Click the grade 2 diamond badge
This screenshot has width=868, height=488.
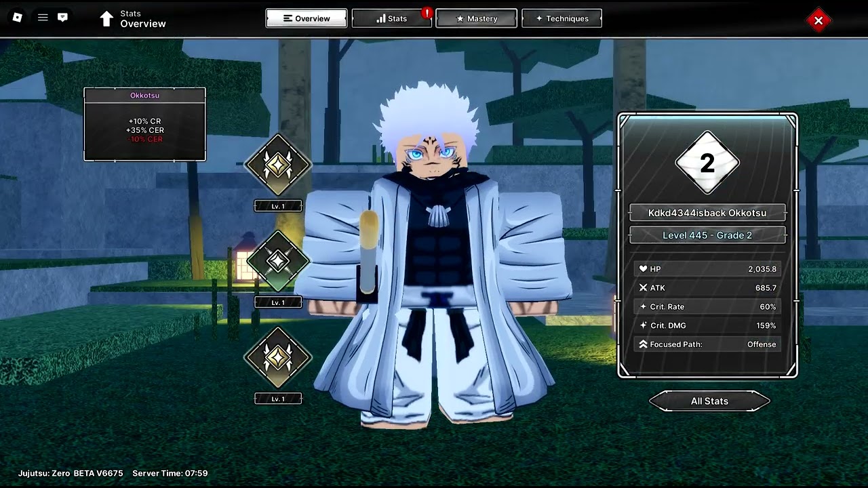[x=707, y=163]
